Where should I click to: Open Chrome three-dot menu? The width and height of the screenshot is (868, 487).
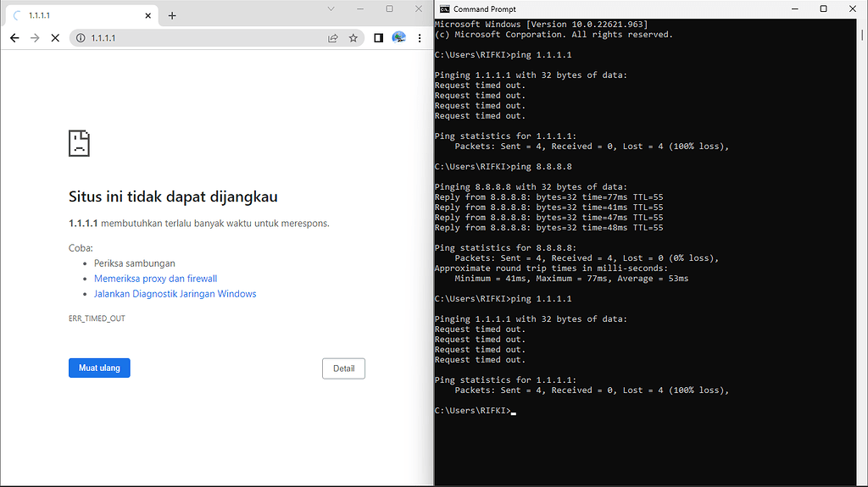pos(420,38)
